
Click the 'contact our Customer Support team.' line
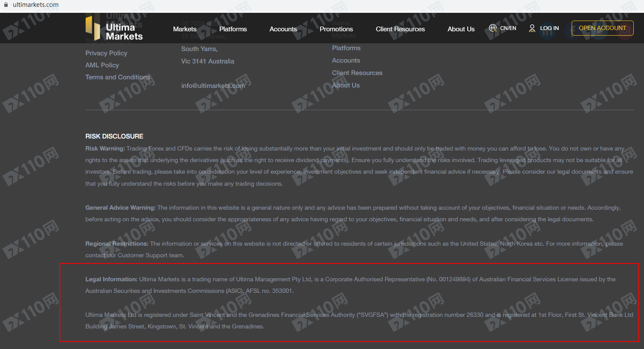(134, 255)
